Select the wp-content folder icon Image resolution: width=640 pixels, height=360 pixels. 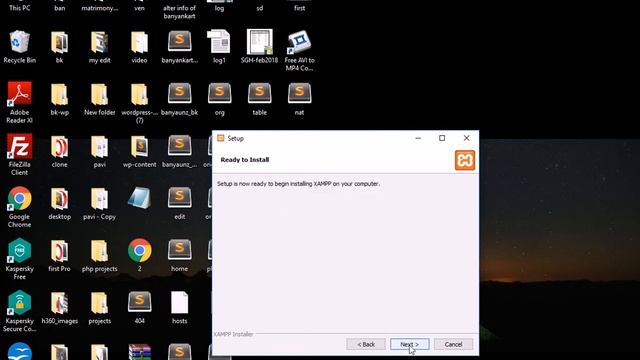point(139,147)
